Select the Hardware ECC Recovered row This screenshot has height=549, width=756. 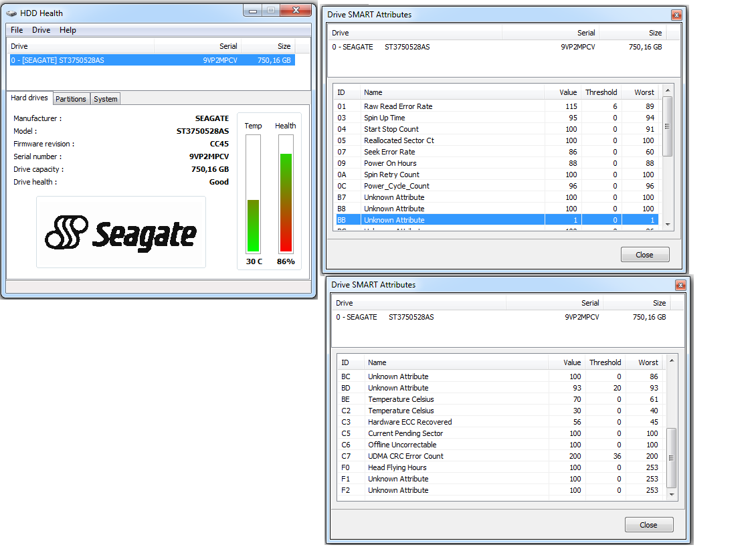[500, 422]
